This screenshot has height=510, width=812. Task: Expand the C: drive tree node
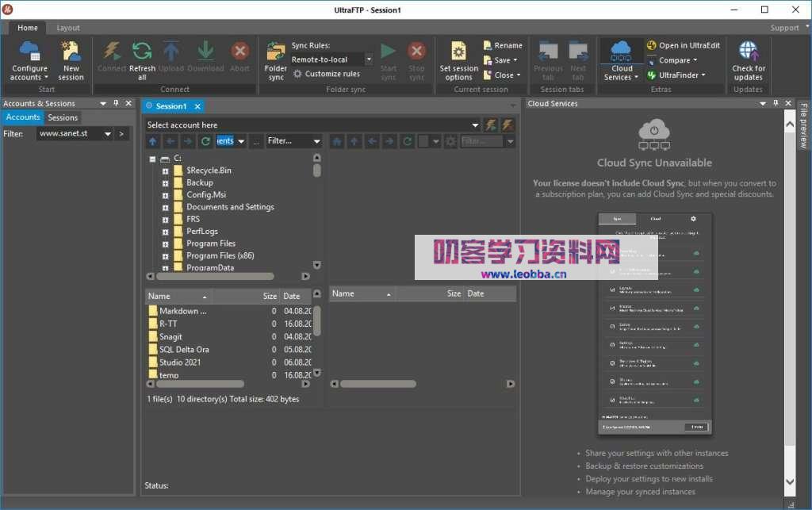click(x=152, y=157)
